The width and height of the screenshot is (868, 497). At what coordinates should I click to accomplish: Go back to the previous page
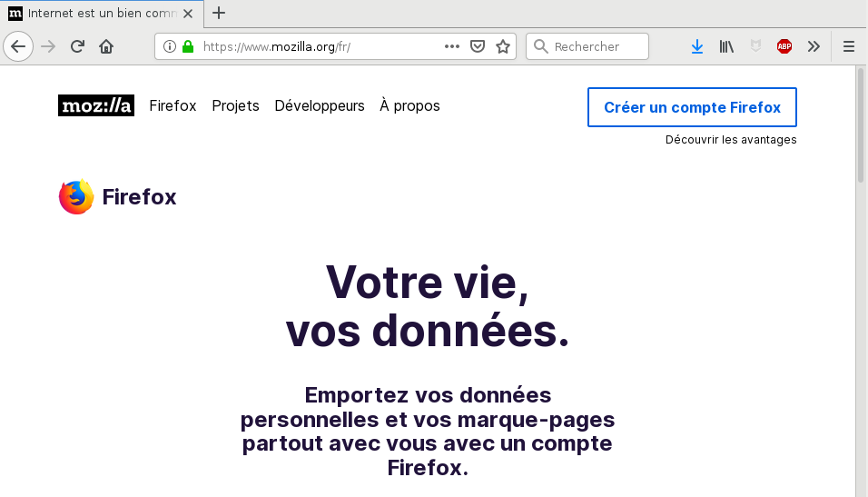18,46
